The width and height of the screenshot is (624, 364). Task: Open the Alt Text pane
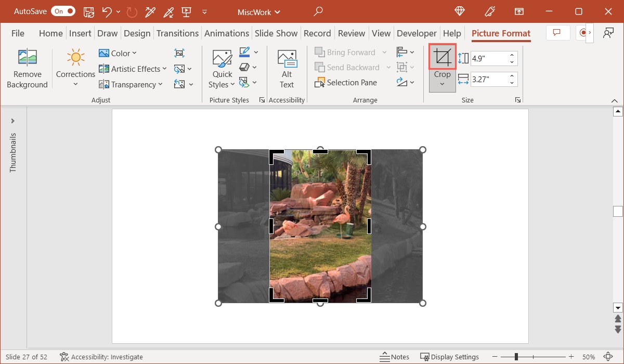pyautogui.click(x=287, y=68)
